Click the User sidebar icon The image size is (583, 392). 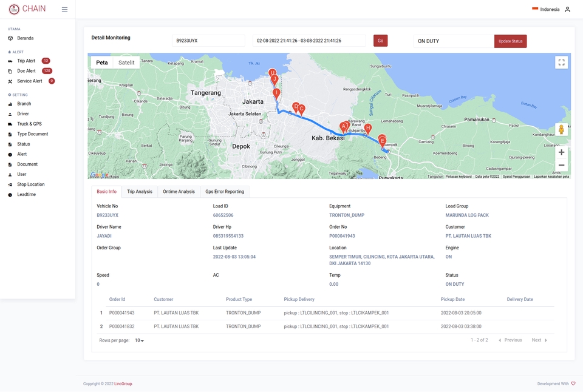(x=10, y=174)
